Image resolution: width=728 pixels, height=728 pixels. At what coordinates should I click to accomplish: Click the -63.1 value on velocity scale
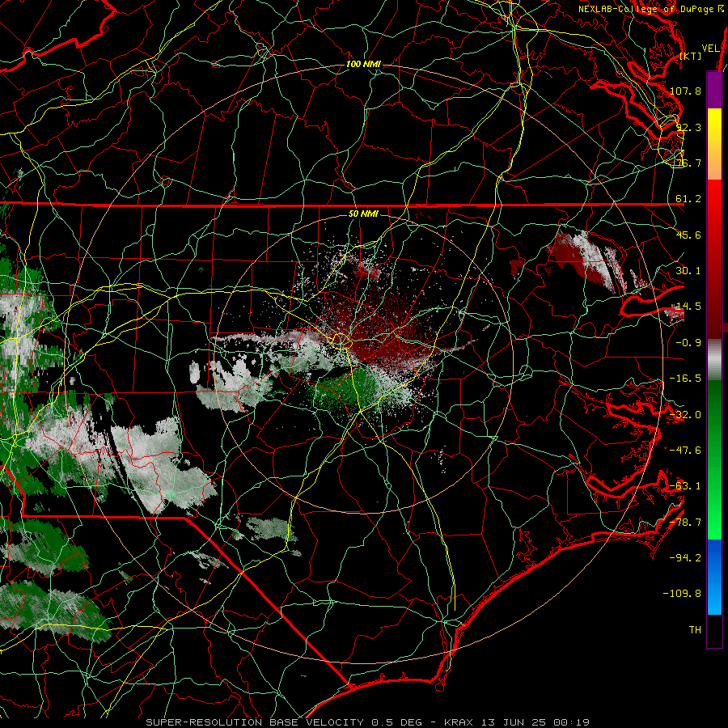tap(685, 486)
